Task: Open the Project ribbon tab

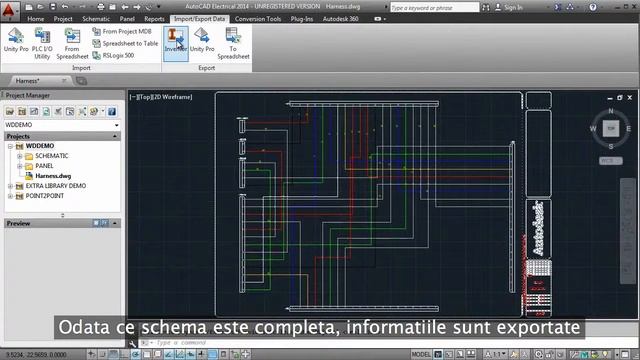Action: [x=63, y=19]
